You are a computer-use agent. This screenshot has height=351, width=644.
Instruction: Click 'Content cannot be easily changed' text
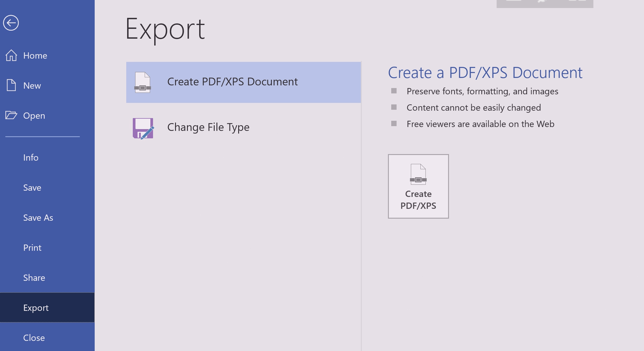(x=474, y=108)
